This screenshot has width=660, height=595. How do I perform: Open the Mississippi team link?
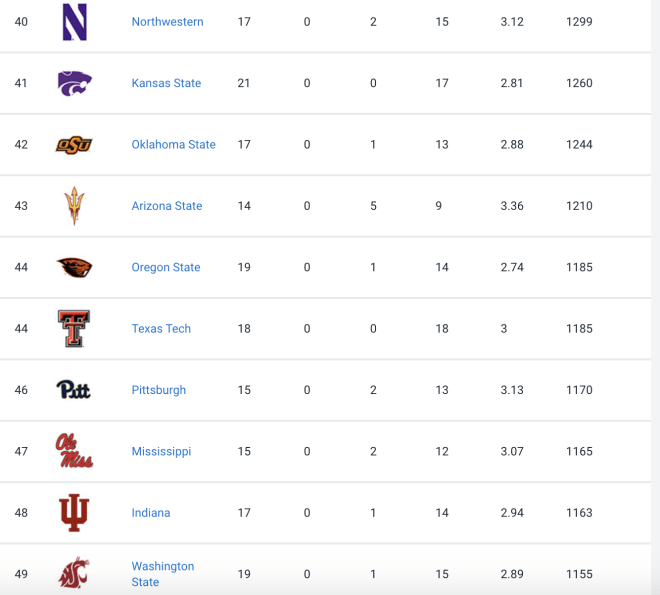[x=161, y=452]
